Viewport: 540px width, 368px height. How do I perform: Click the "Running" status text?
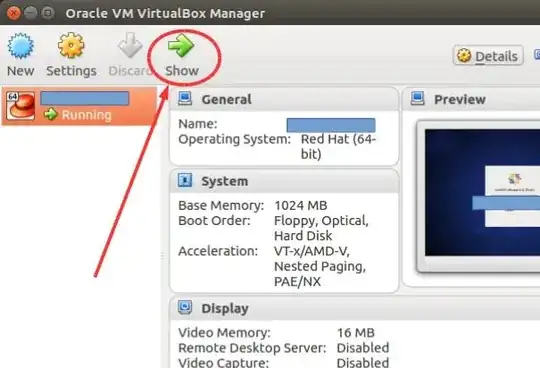tap(87, 115)
